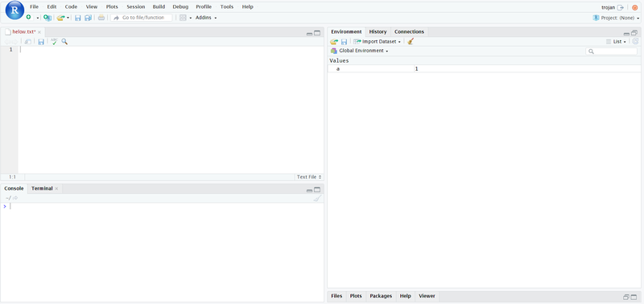Switch to the Files tab
Image resolution: width=644 pixels, height=304 pixels.
tap(336, 296)
